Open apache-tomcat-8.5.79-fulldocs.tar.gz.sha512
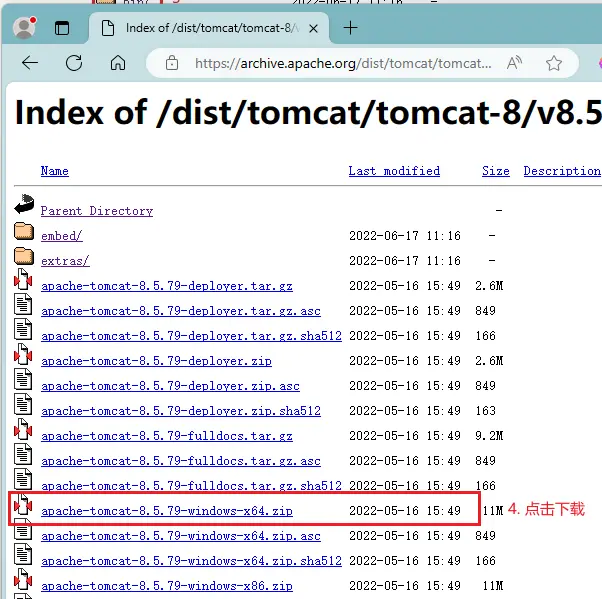602x599 pixels. tap(191, 486)
